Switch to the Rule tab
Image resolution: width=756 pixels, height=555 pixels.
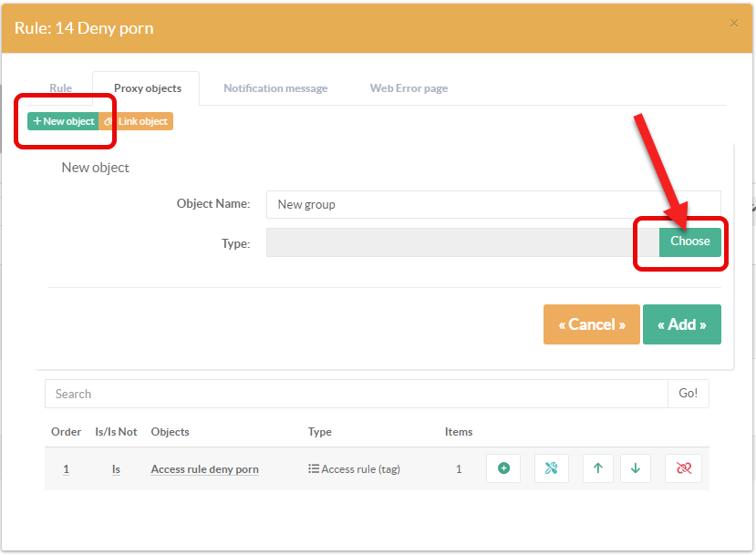coord(60,88)
